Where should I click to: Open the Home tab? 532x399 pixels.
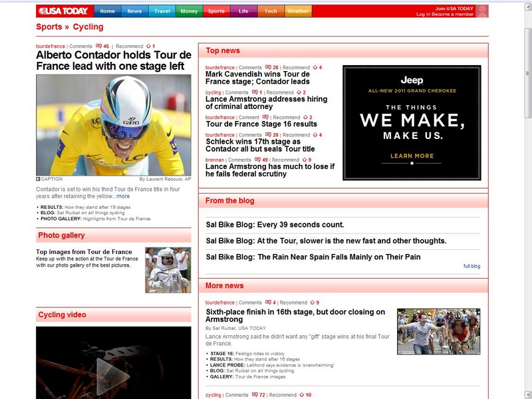(x=107, y=11)
